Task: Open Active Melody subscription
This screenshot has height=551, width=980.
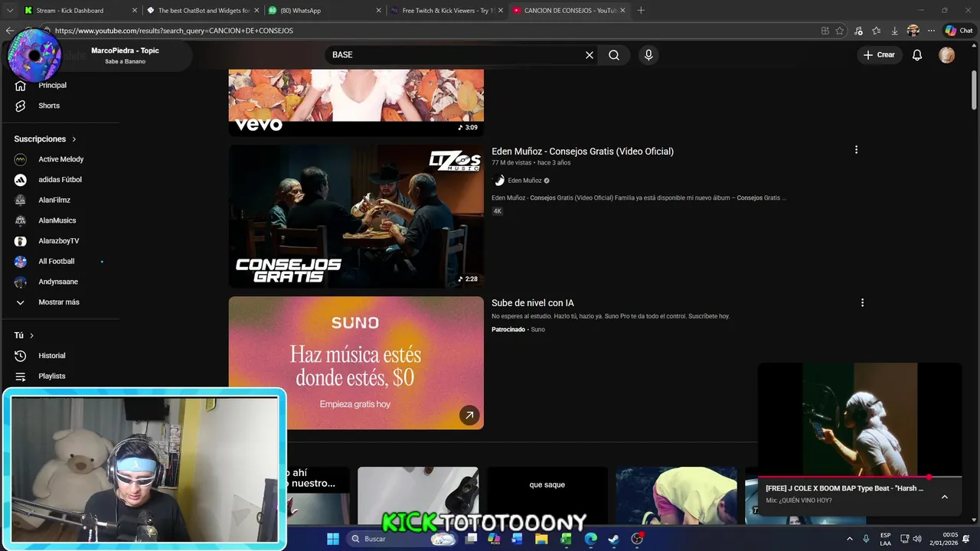Action: click(60, 159)
